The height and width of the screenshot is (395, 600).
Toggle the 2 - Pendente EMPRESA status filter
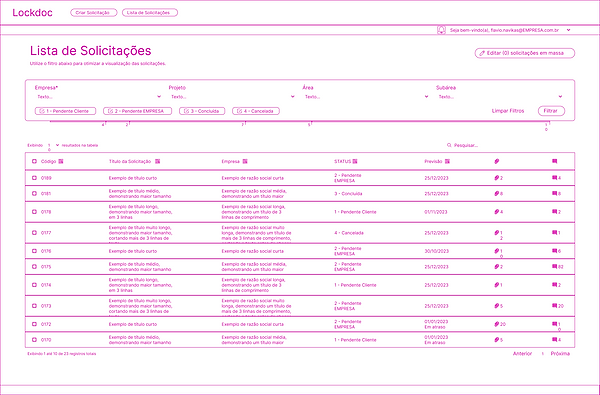(137, 111)
